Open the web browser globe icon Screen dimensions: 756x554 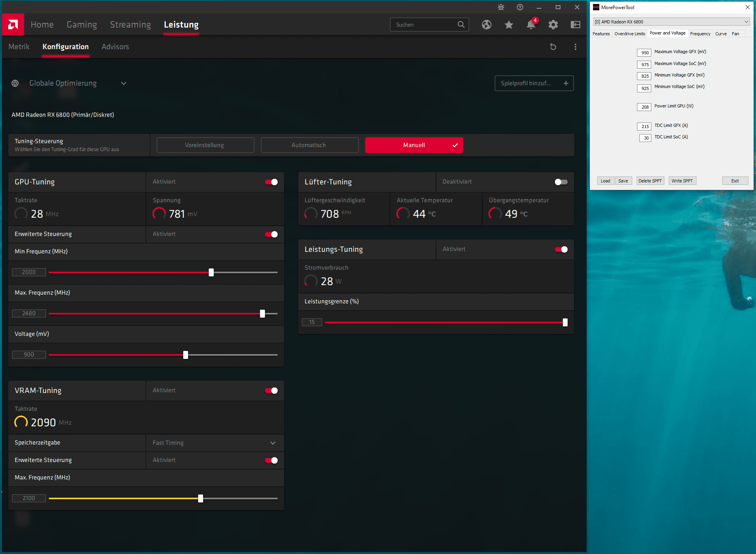pyautogui.click(x=487, y=25)
